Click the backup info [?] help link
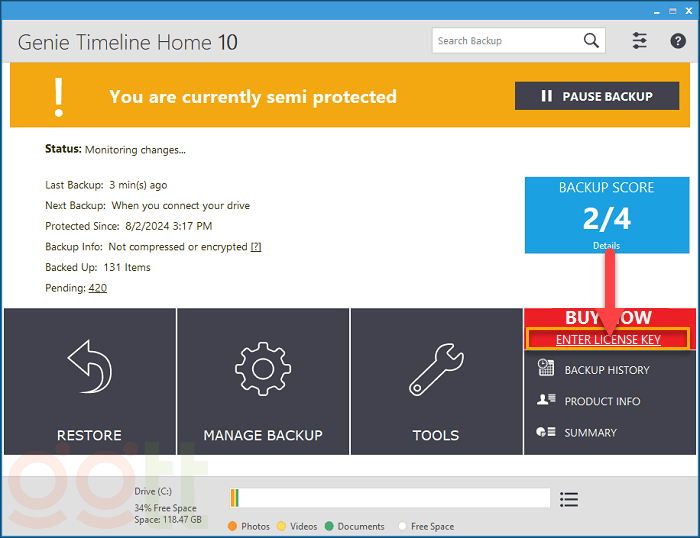700x538 pixels. point(256,247)
